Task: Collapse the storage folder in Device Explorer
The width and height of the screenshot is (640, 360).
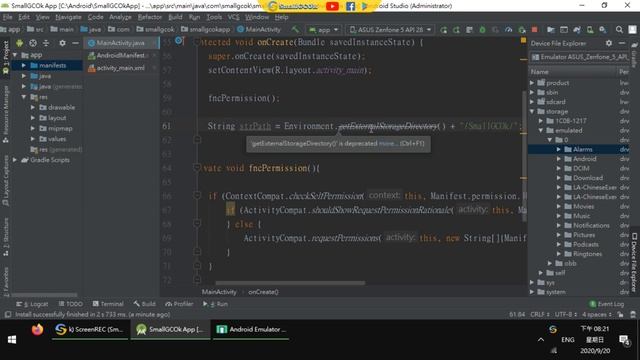Action: (x=532, y=111)
